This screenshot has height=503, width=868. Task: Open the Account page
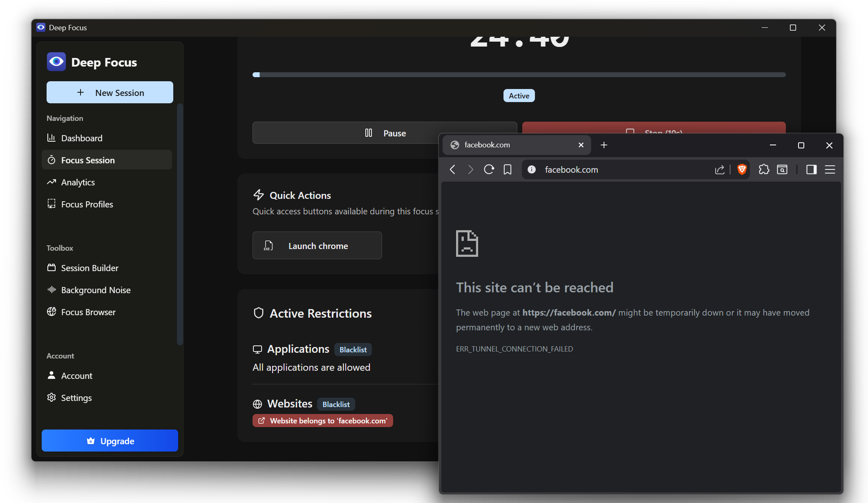coord(107,376)
